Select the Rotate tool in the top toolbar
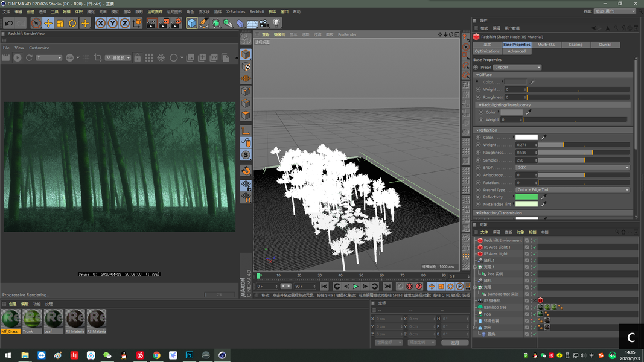The image size is (644, 362). (72, 23)
